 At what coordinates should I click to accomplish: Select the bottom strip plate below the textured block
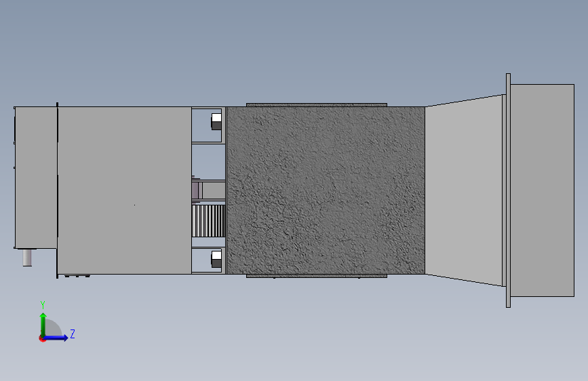(317, 276)
